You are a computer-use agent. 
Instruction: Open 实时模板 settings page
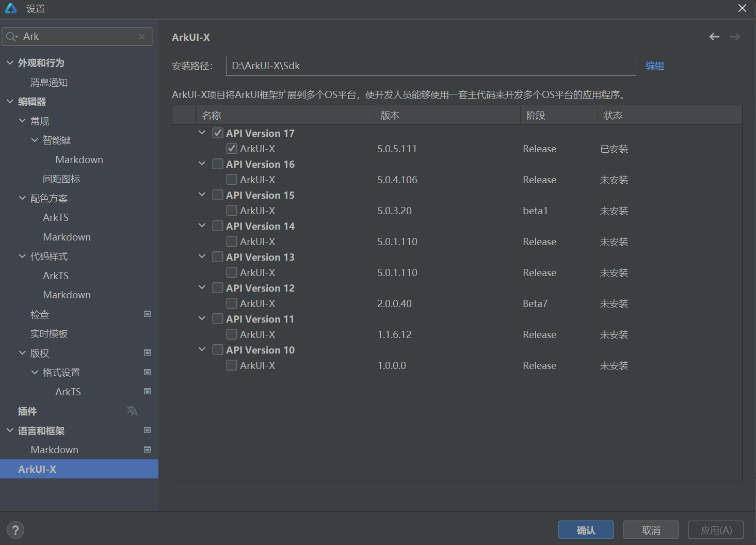pyautogui.click(x=49, y=333)
